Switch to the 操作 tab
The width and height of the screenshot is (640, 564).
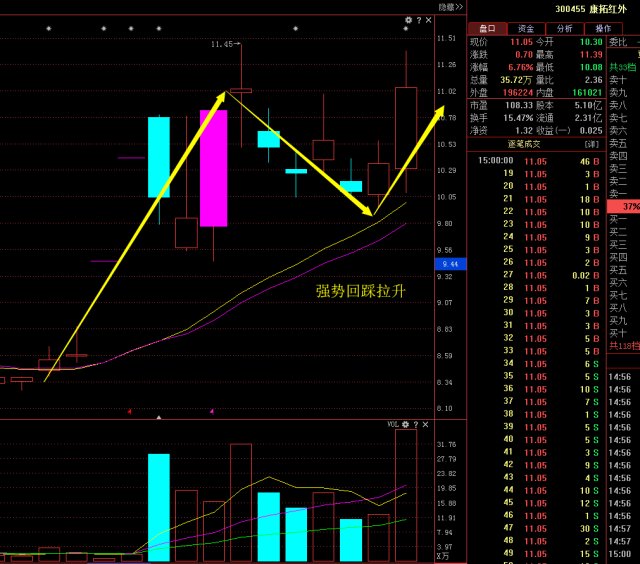(x=603, y=28)
